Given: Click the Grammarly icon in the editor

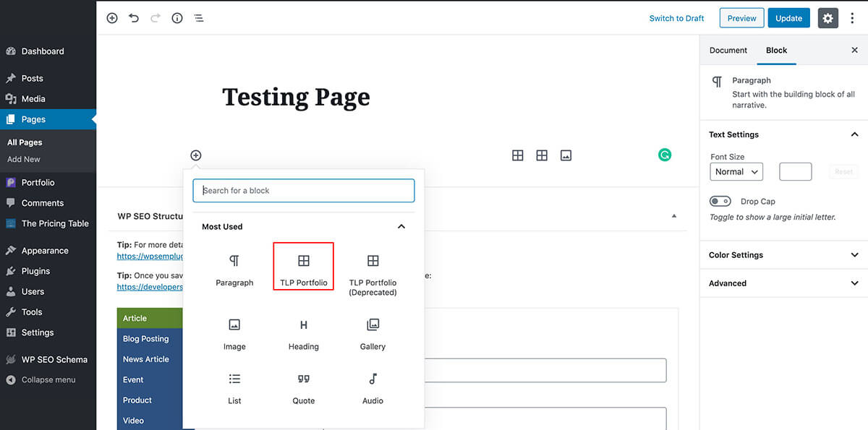Looking at the screenshot, I should 665,155.
